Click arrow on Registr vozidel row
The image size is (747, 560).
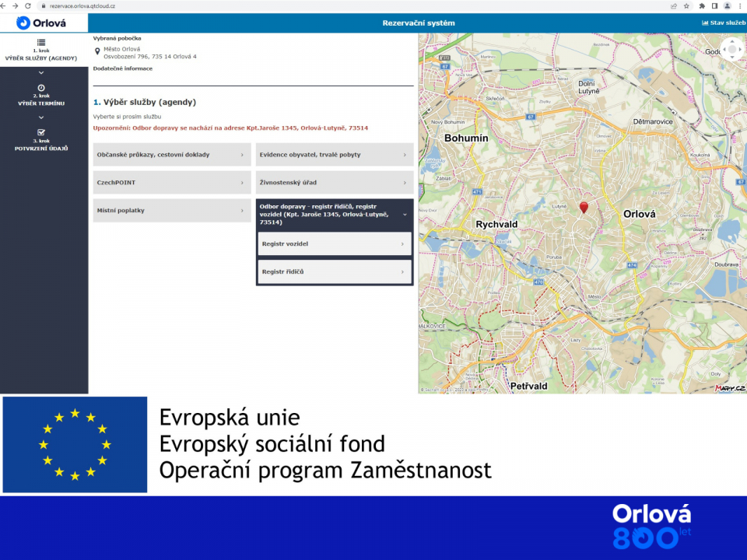click(x=402, y=243)
